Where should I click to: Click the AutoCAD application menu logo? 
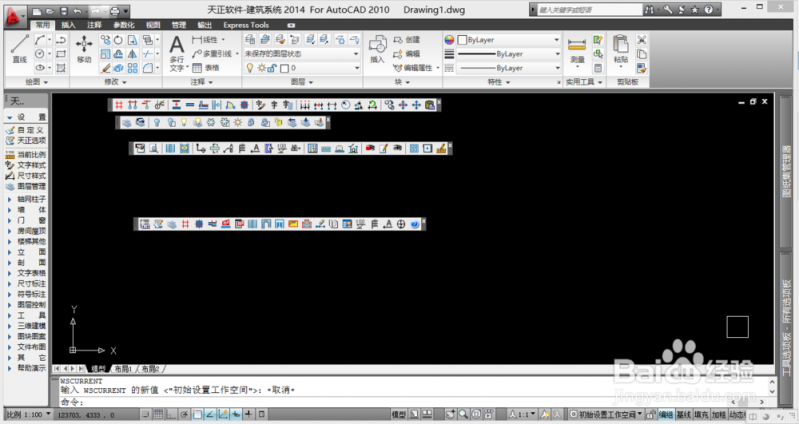[x=13, y=16]
